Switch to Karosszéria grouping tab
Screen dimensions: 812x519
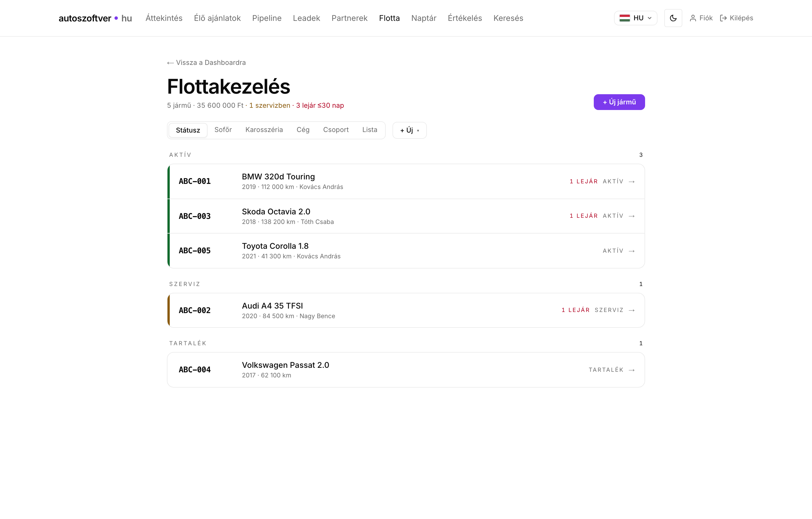264,130
